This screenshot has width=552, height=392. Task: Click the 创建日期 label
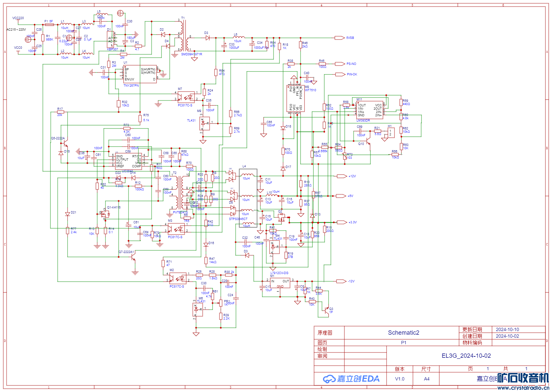[472, 336]
